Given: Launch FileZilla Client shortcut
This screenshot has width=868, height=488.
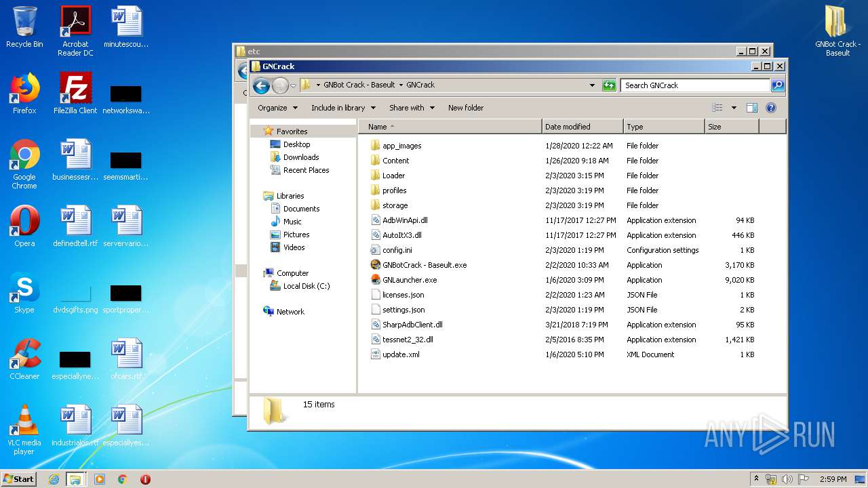Looking at the screenshot, I should pyautogui.click(x=75, y=94).
